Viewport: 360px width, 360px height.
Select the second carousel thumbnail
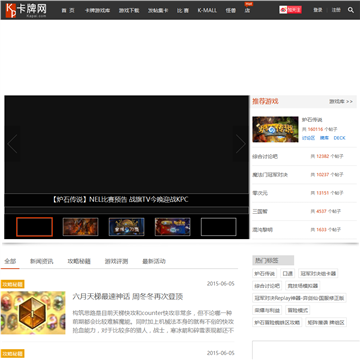[x=80, y=227]
